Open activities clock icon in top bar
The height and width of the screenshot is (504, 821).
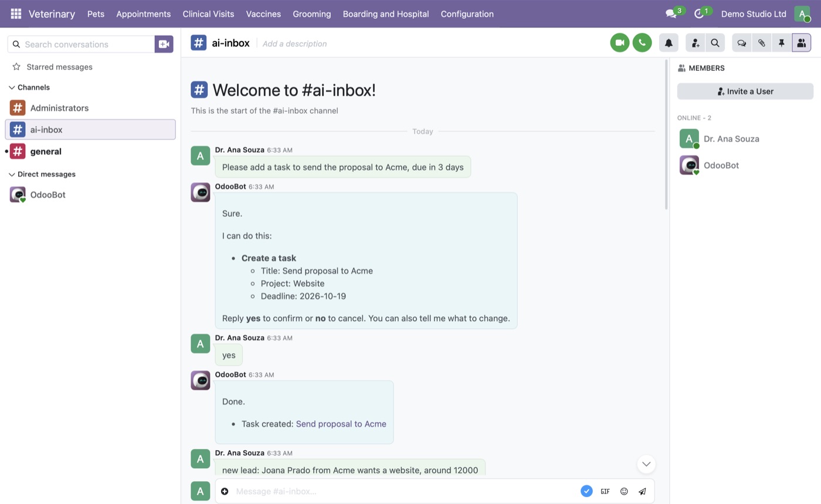[699, 13]
